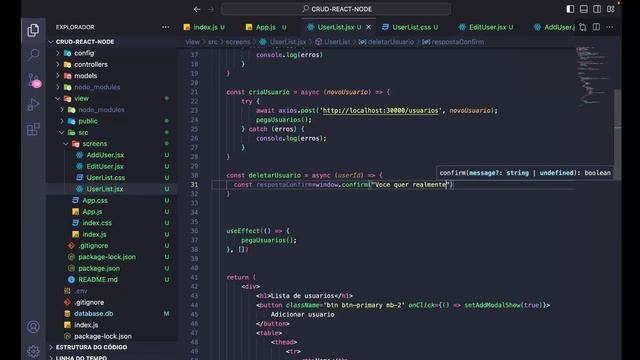Go back using the left arrow

[197, 9]
